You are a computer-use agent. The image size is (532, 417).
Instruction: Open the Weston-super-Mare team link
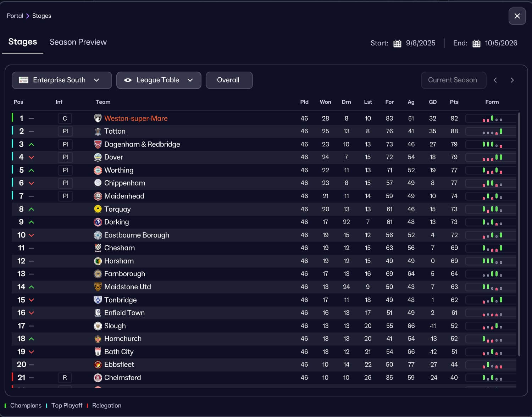point(136,118)
